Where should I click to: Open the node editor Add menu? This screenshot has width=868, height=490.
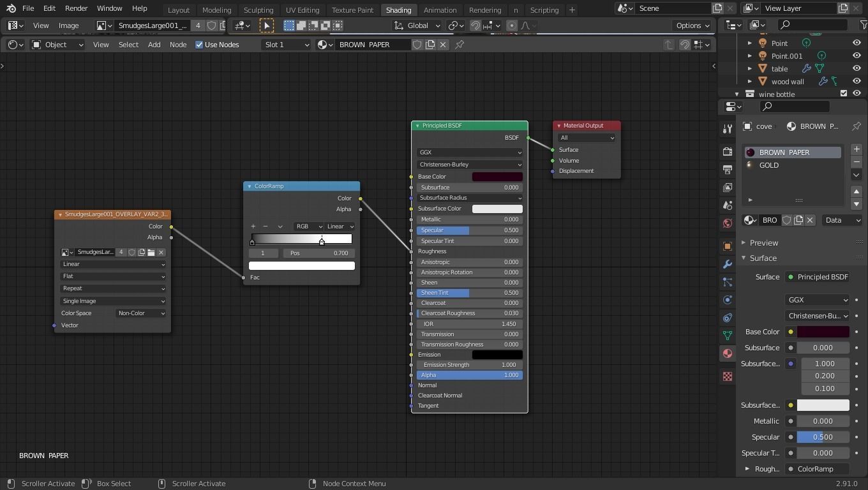[154, 45]
